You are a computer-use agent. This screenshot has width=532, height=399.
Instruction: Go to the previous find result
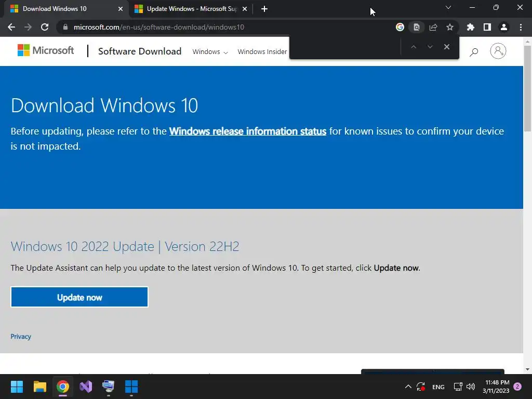click(x=413, y=47)
